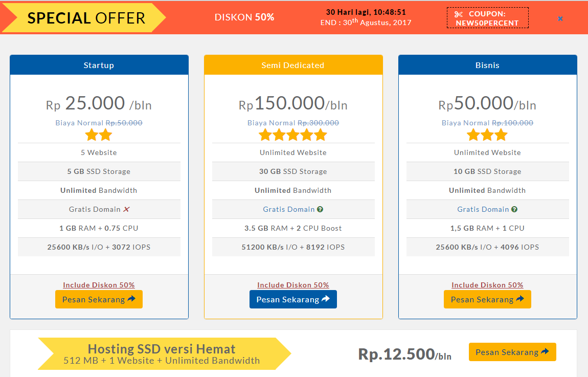The width and height of the screenshot is (588, 377).
Task: Click arrow icon on Startup Pesan Sekarang
Action: point(131,299)
